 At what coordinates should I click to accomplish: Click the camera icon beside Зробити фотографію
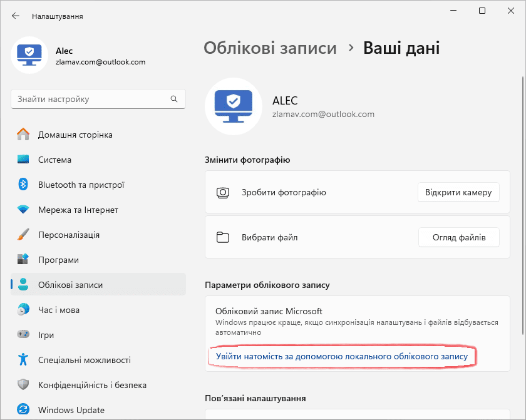[223, 192]
